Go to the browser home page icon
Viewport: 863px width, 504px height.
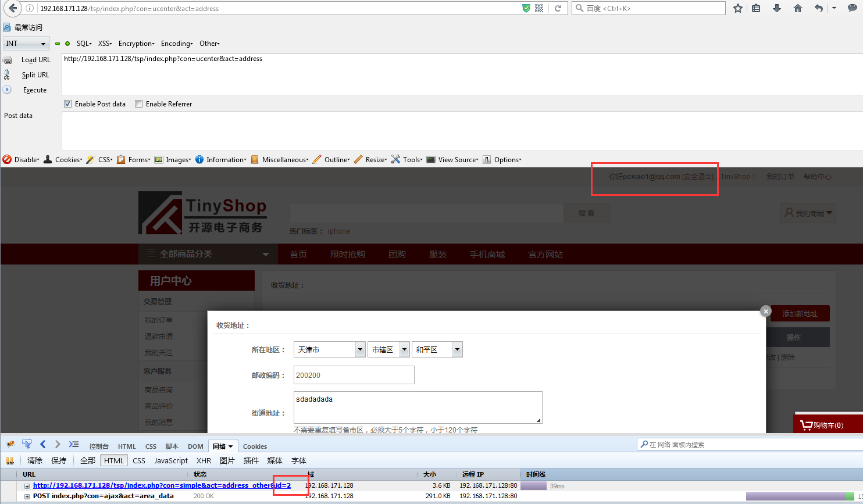[798, 8]
